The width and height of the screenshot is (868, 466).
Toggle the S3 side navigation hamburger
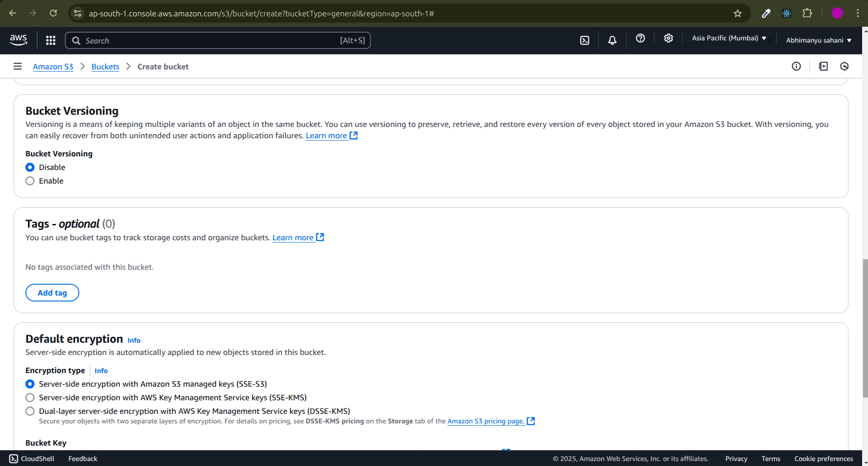pyautogui.click(x=18, y=67)
